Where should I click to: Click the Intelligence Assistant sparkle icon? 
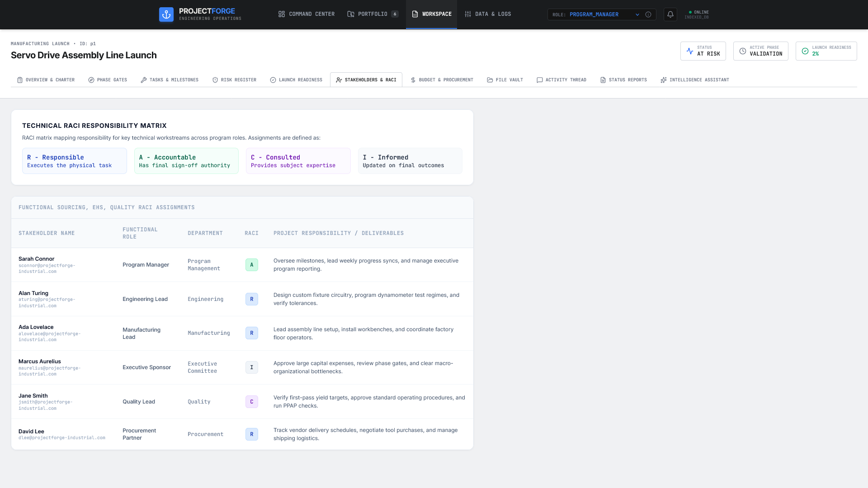click(664, 80)
